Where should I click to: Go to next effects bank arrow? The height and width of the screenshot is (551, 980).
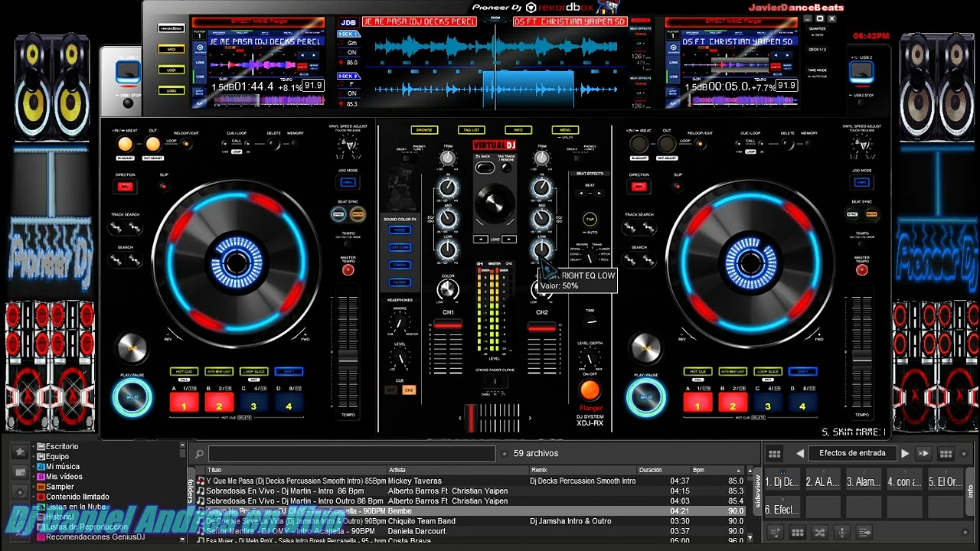pyautogui.click(x=905, y=453)
